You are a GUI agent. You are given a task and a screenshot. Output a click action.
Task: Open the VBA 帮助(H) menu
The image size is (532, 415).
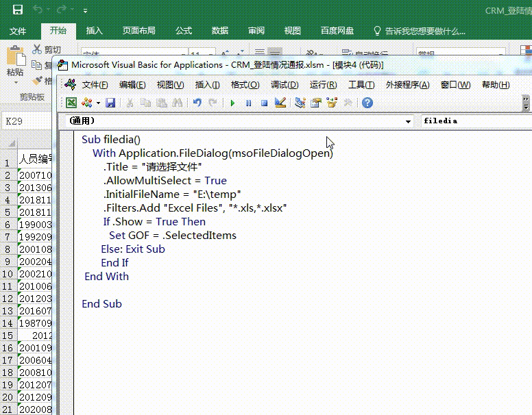(x=496, y=85)
